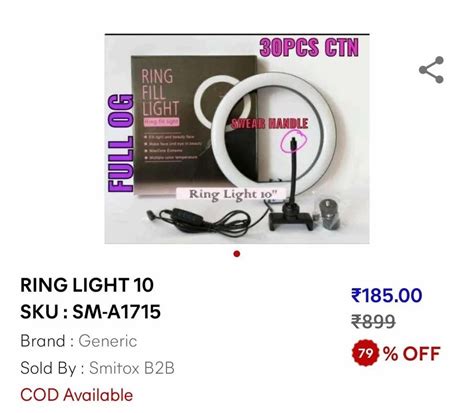The height and width of the screenshot is (413, 474).
Task: Open the Generic brand link
Action: (x=108, y=341)
